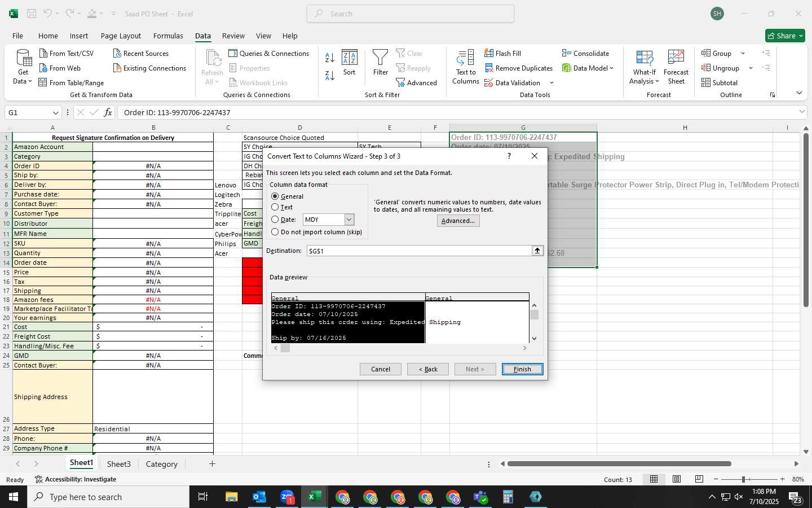The image size is (812, 508).
Task: Click the Share button
Action: [785, 36]
